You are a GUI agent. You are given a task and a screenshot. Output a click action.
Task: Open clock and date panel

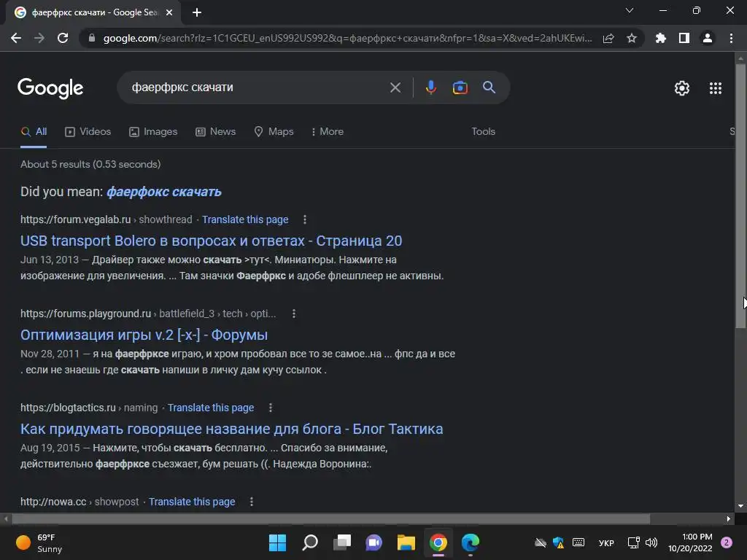point(690,542)
